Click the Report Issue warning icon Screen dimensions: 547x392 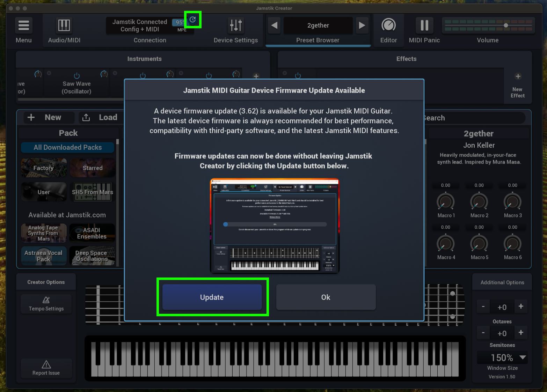[x=46, y=365]
